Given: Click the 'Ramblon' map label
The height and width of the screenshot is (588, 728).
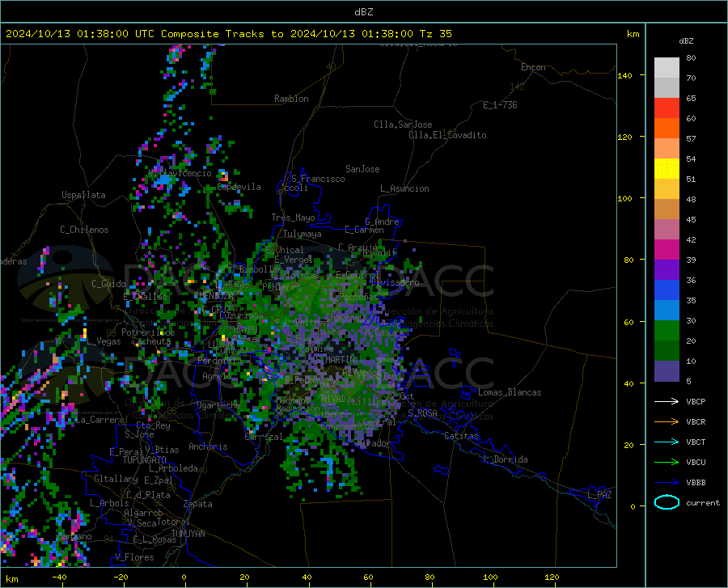Looking at the screenshot, I should pos(291,99).
